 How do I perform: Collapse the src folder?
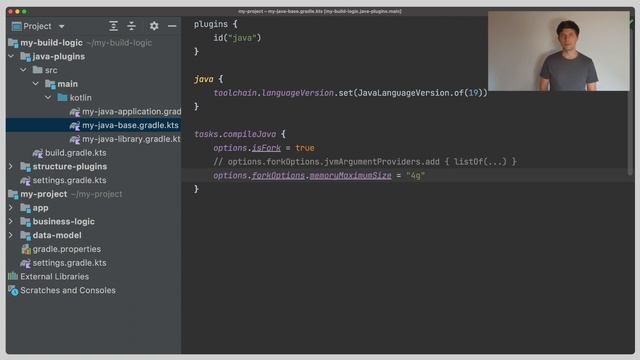click(23, 70)
